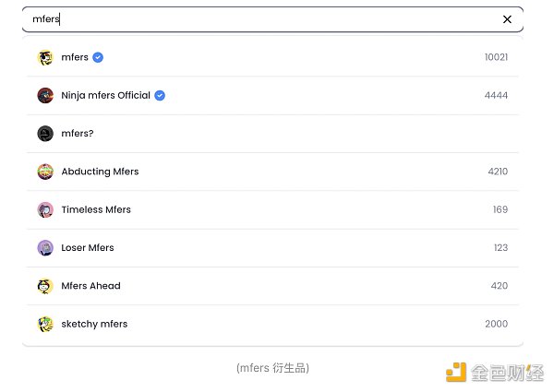
Task: Click the Timeless Mfers avatar icon
Action: [45, 209]
